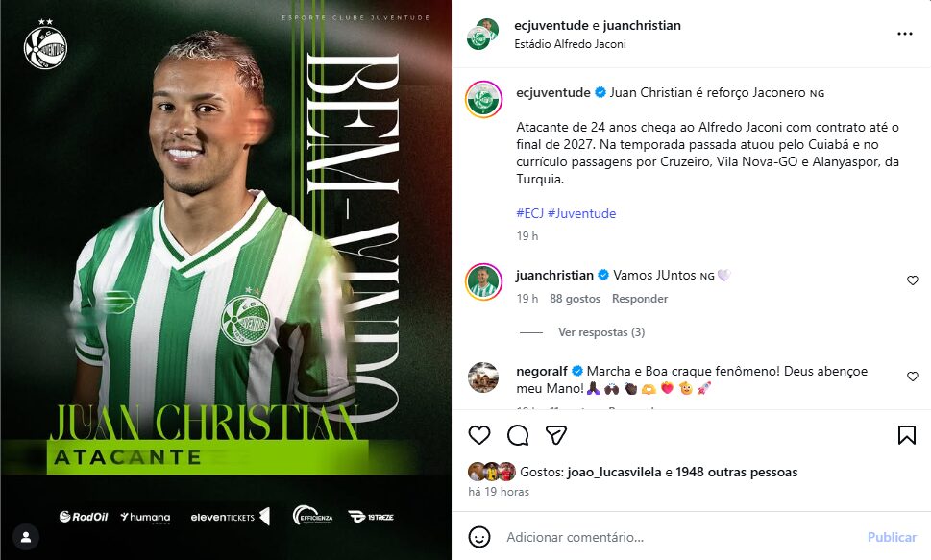Open Estádio Alfredo Jaconi location

click(x=570, y=44)
